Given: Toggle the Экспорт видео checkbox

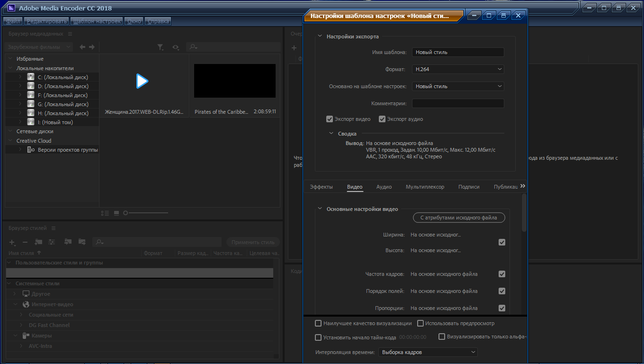Looking at the screenshot, I should click(330, 119).
